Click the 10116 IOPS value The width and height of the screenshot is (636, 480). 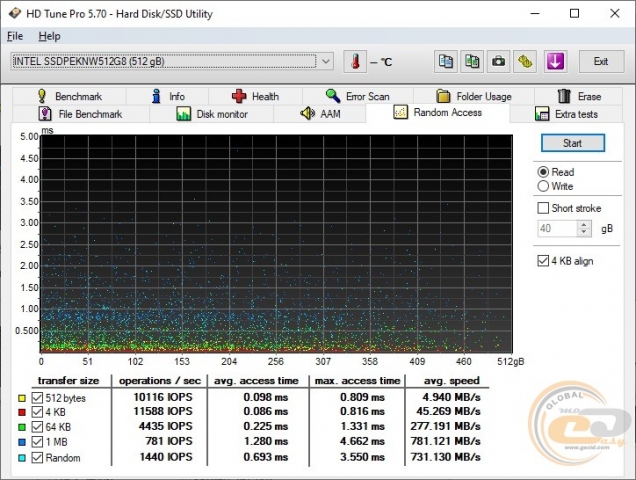pyautogui.click(x=163, y=397)
